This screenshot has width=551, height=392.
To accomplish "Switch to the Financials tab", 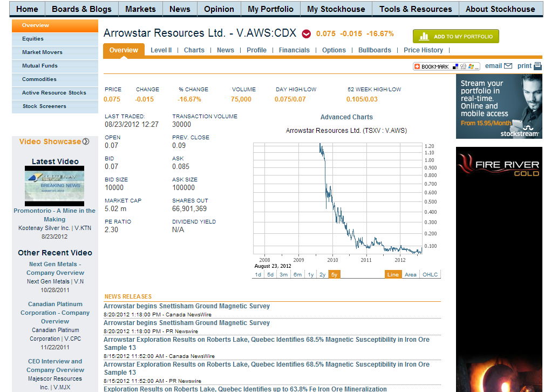I will 294,50.
